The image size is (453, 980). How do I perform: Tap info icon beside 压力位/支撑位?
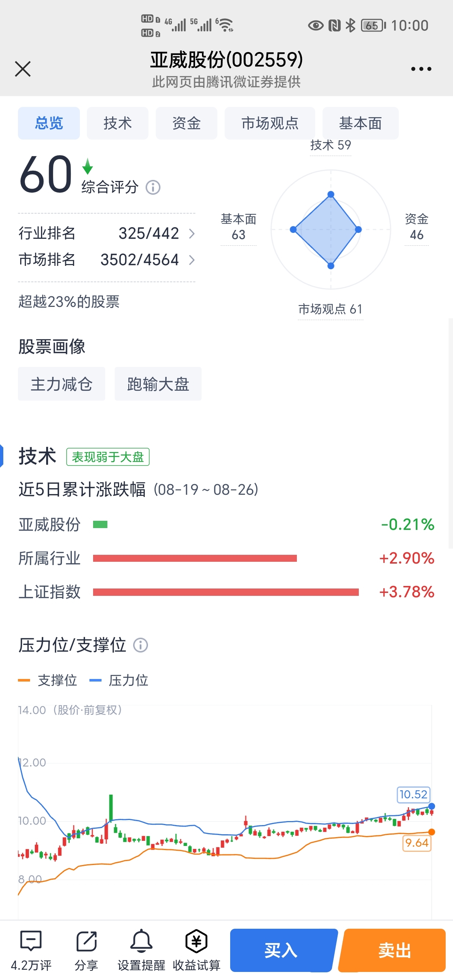tap(140, 645)
